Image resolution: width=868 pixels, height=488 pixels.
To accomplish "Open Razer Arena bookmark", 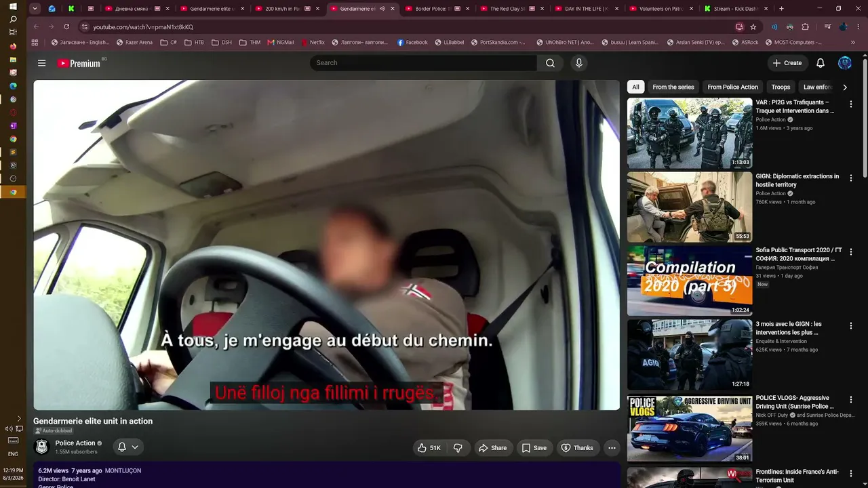I will pos(134,42).
